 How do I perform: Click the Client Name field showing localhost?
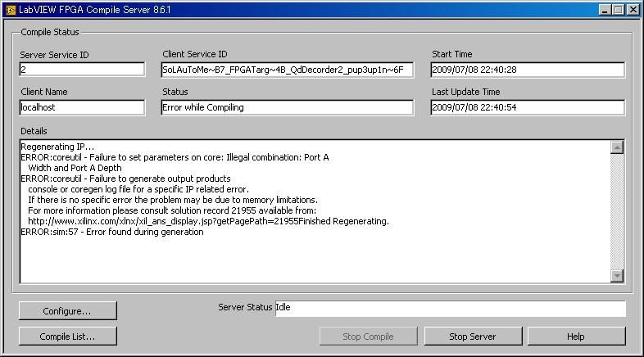click(82, 107)
